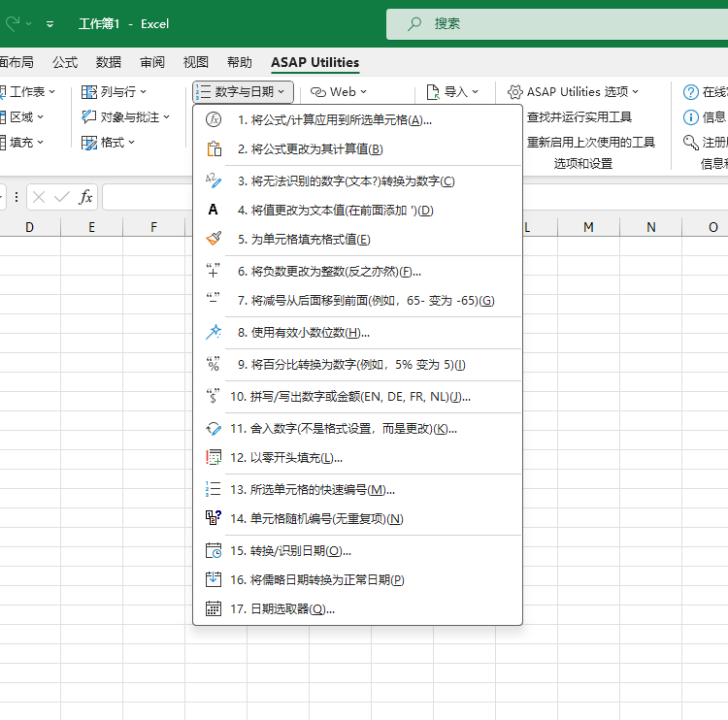Screen dimensions: 728x720
Task: Click the magnifier icon in search box
Action: 414,23
